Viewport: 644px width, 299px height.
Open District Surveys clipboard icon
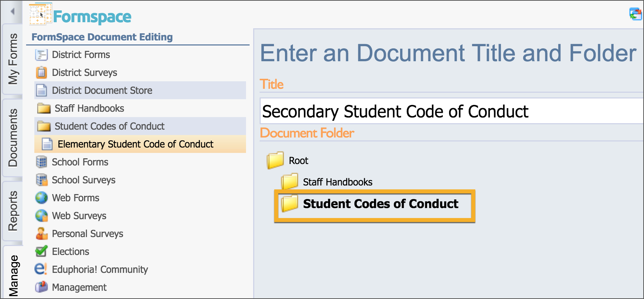(x=41, y=73)
